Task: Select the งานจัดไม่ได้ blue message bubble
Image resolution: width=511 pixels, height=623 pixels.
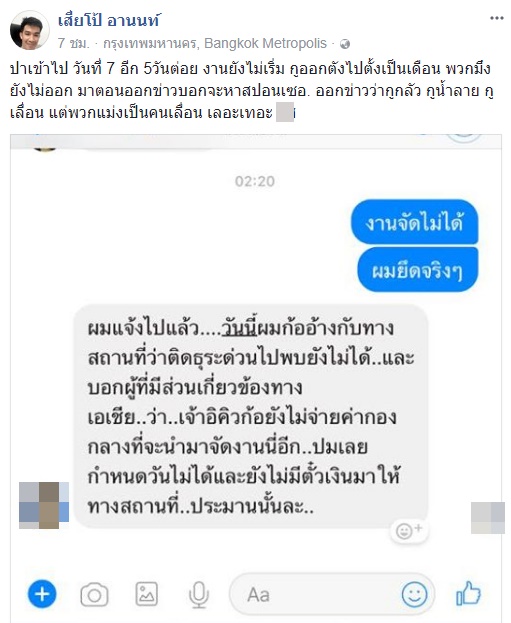Action: (414, 222)
